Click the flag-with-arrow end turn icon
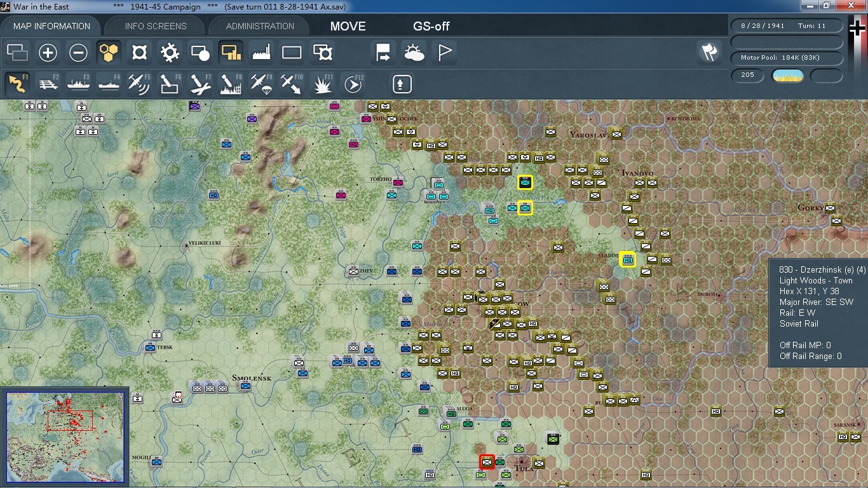This screenshot has height=488, width=868. [x=384, y=52]
